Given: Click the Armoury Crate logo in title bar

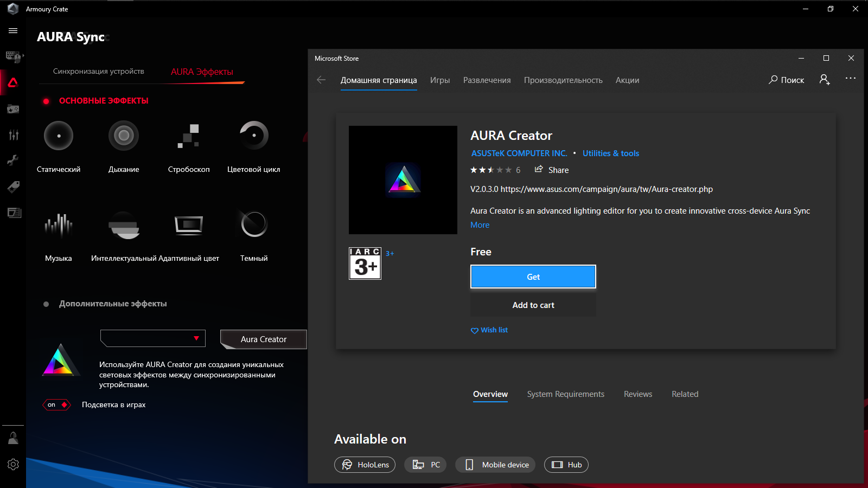Looking at the screenshot, I should 13,9.
